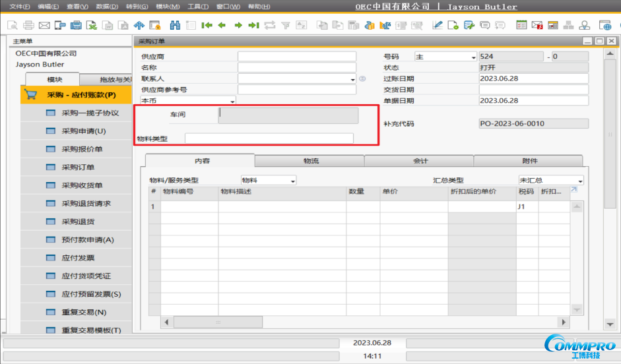The width and height of the screenshot is (621, 364).
Task: Click the form vertical scrollbar down arrow
Action: (610, 324)
